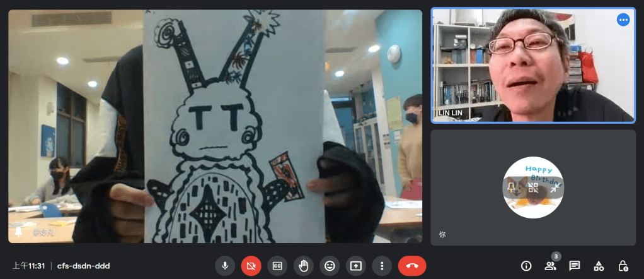Turn the camera back on
Screen dimensions: 644x279
pyautogui.click(x=251, y=266)
